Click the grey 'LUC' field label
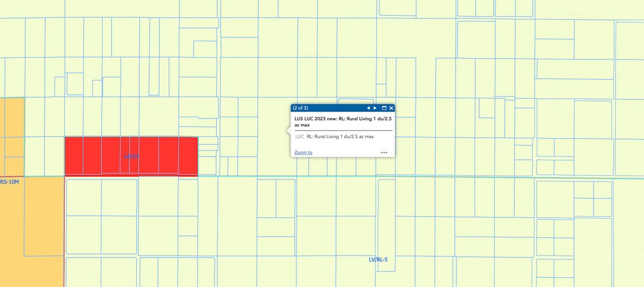Screen dimensions: 644x287 (299, 137)
